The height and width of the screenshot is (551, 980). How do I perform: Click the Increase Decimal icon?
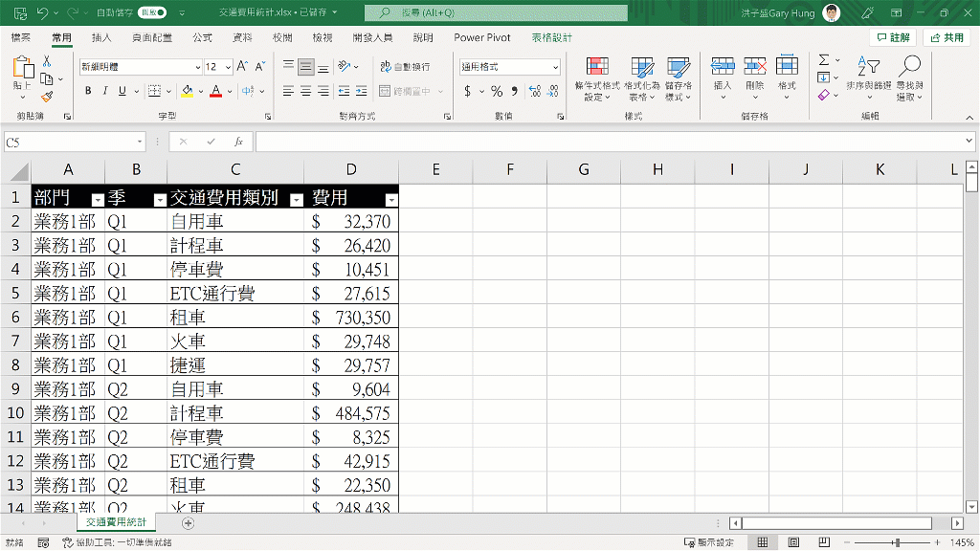[535, 91]
